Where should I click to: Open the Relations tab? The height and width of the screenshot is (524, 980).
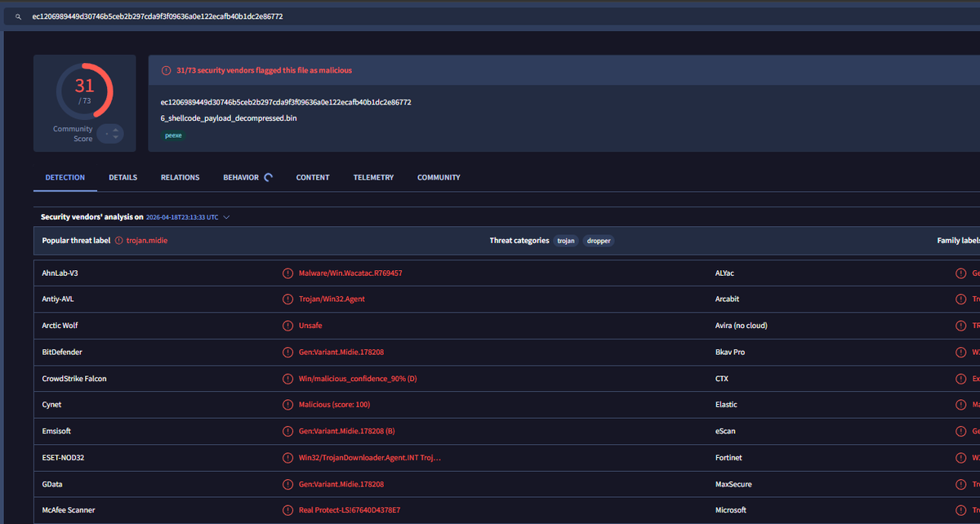click(x=180, y=177)
